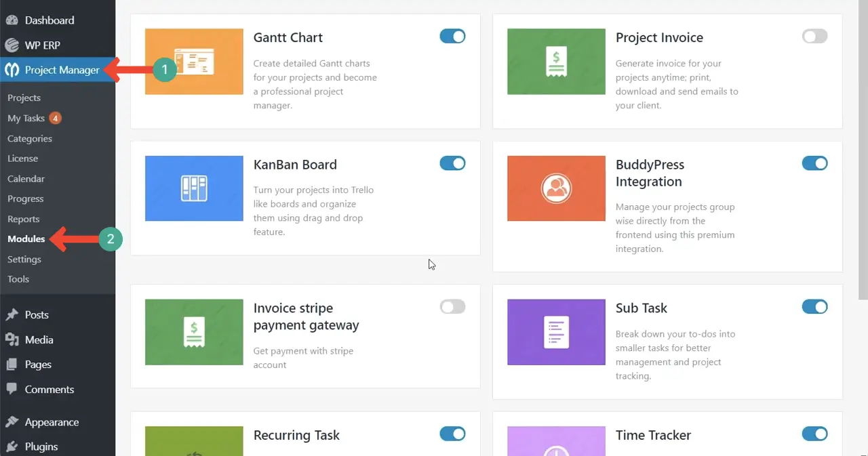868x456 pixels.
Task: Open the Reports submenu link
Action: (23, 219)
